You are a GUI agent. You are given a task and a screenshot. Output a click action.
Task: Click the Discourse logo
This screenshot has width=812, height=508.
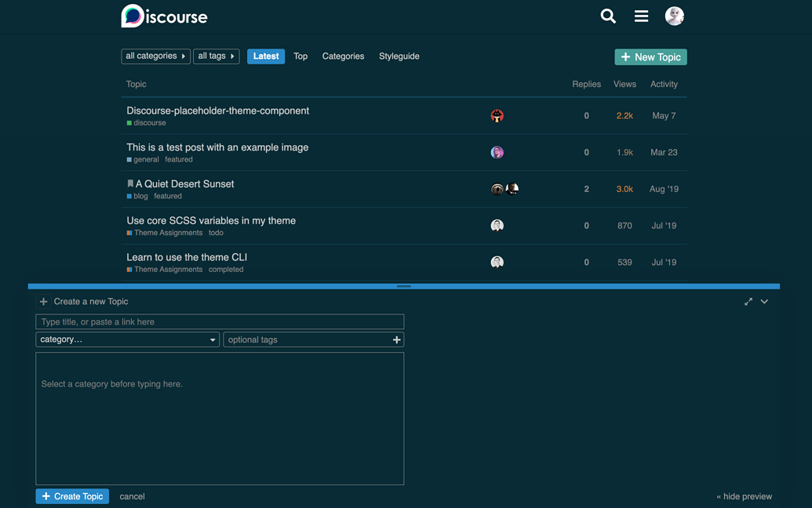coord(165,16)
